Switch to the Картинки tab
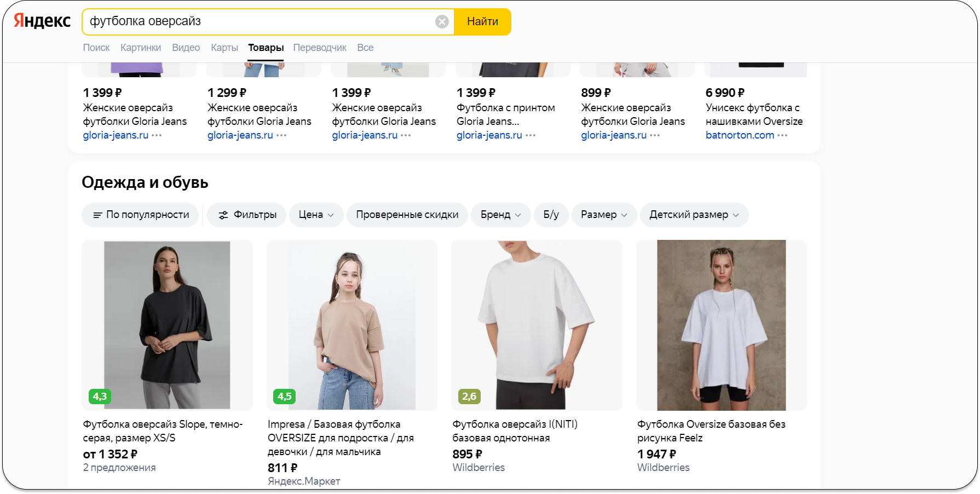 (141, 48)
